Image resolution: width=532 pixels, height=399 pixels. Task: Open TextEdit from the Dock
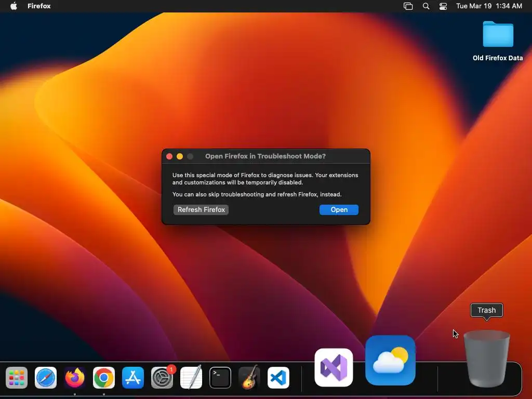coord(191,378)
